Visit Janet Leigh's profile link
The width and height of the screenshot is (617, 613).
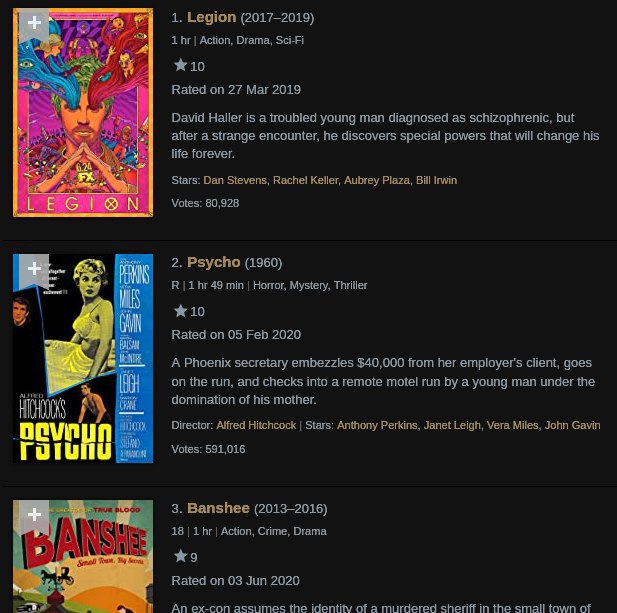(452, 425)
